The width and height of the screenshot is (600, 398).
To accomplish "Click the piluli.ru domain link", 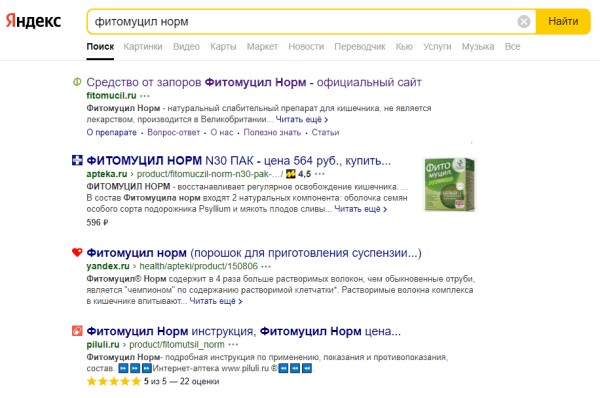I will (103, 344).
